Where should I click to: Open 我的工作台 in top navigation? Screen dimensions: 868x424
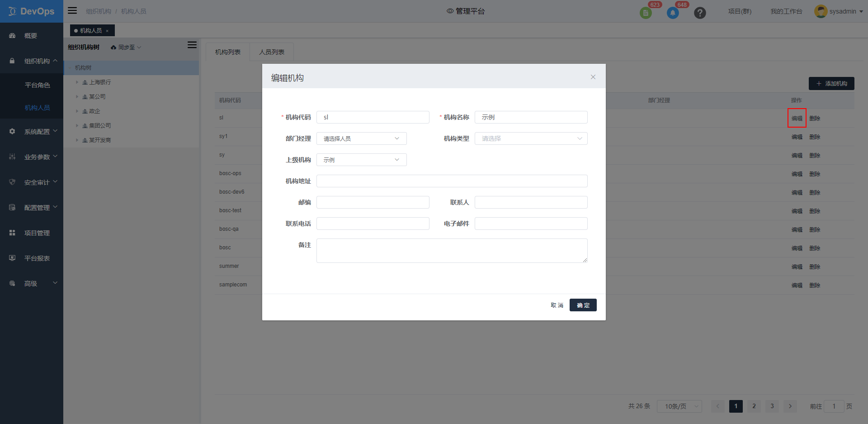click(x=786, y=11)
